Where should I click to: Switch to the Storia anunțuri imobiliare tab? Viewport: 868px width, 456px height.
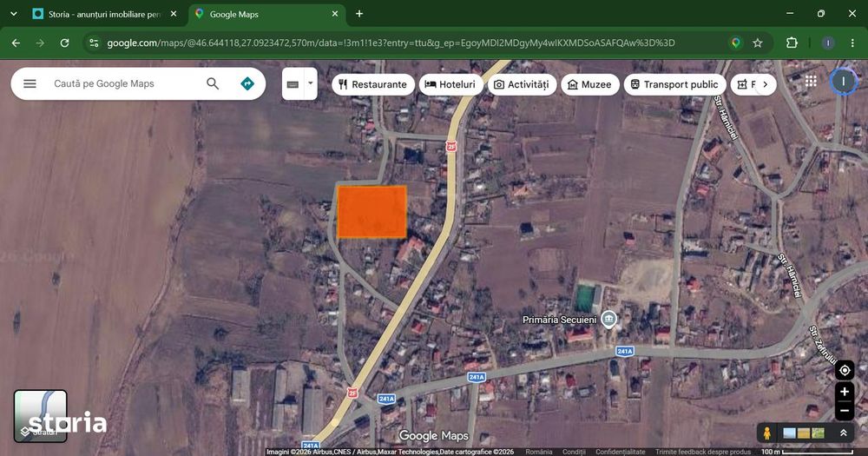tap(104, 14)
